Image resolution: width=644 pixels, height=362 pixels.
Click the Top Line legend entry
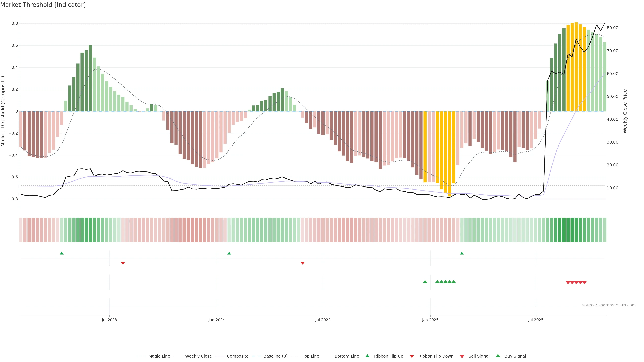coord(311,356)
